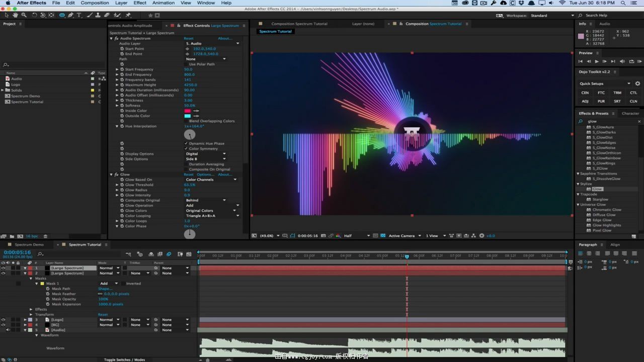This screenshot has width=644, height=362.
Task: Select the Type tool
Action: coord(79,15)
